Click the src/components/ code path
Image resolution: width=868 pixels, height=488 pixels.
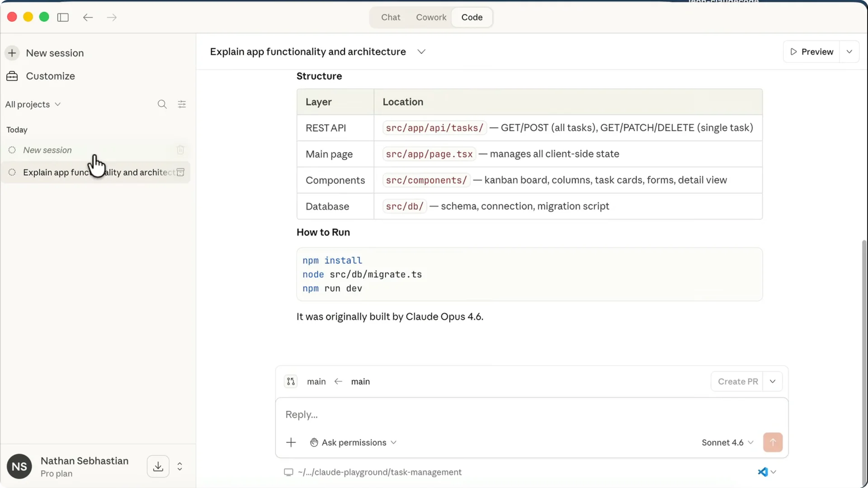[x=426, y=180]
